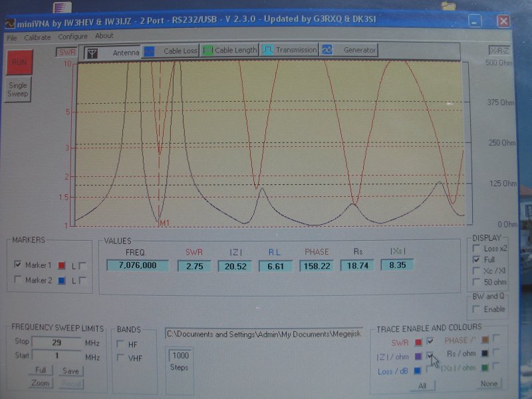The height and width of the screenshot is (399, 532).
Task: Select the Antenna tab label
Action: 126,53
